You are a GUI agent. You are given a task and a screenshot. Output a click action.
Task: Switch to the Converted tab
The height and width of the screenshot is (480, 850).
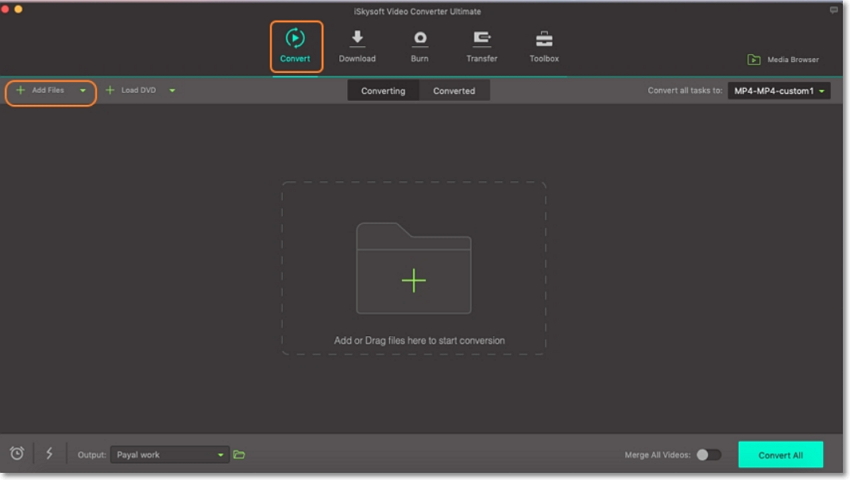(x=454, y=91)
